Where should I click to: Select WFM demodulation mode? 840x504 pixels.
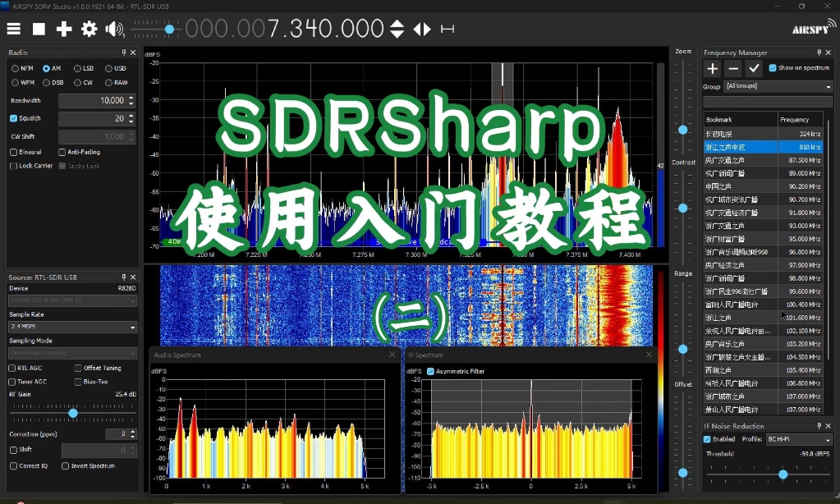15,82
